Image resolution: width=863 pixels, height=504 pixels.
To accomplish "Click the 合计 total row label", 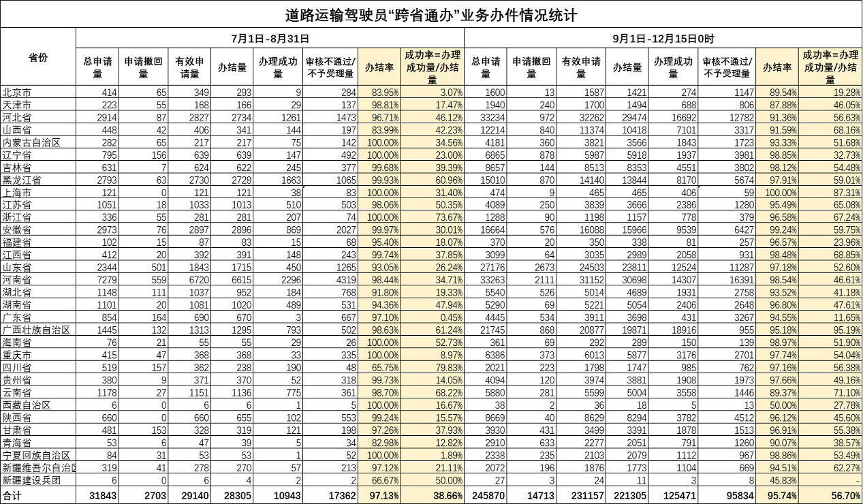I will point(38,497).
